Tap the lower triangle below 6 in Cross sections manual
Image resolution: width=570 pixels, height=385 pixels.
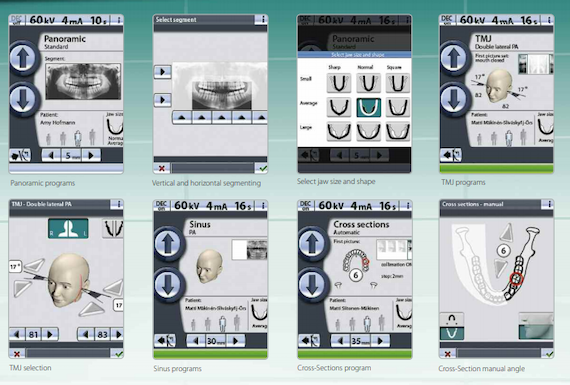click(x=501, y=268)
